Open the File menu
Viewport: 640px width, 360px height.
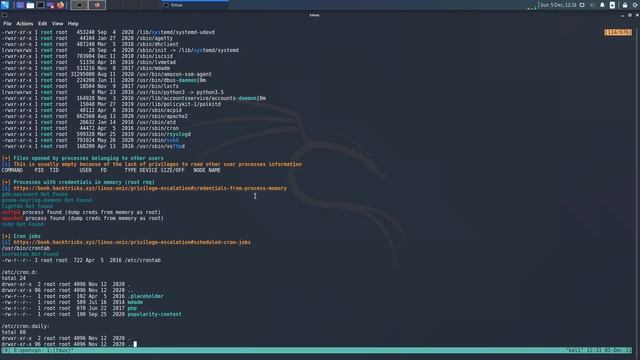(7, 24)
